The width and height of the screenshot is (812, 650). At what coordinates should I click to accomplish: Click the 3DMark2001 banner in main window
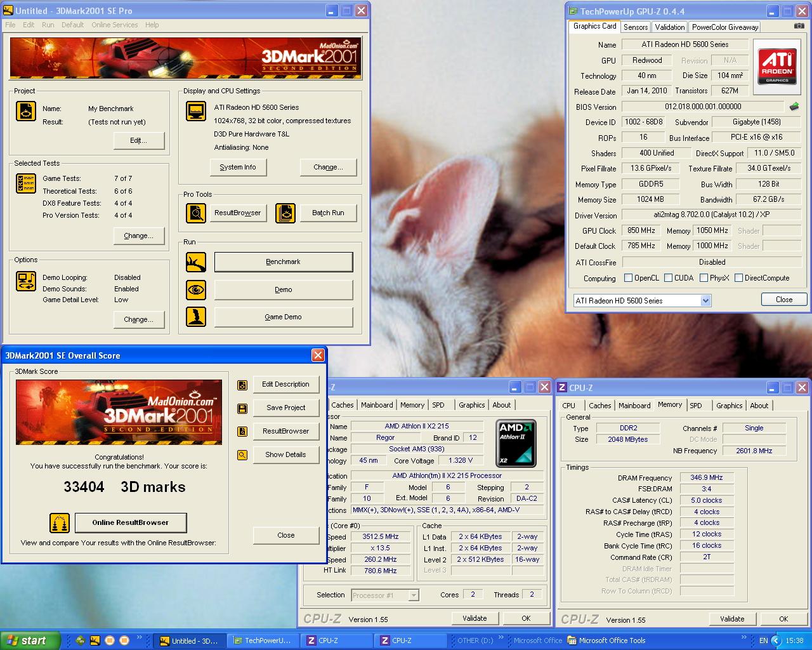(x=186, y=58)
